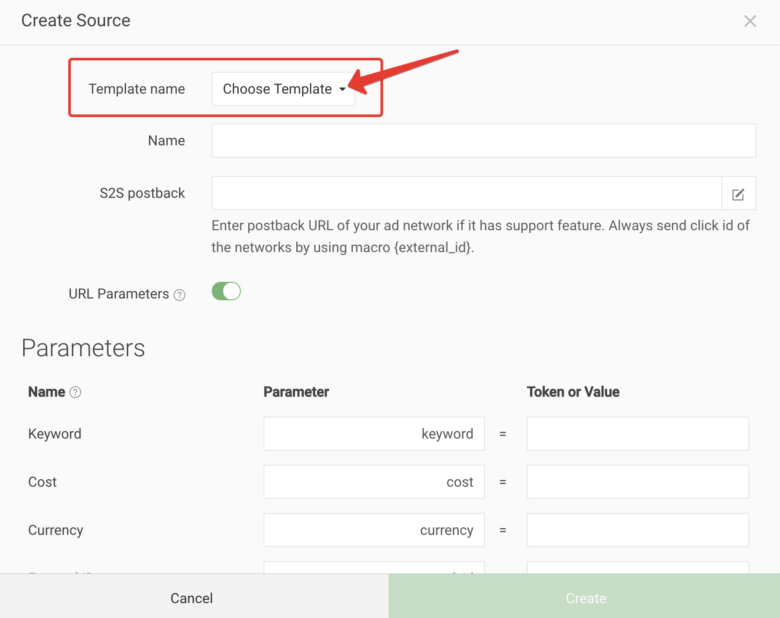The image size is (780, 618).
Task: Click the green Create button
Action: (x=585, y=598)
